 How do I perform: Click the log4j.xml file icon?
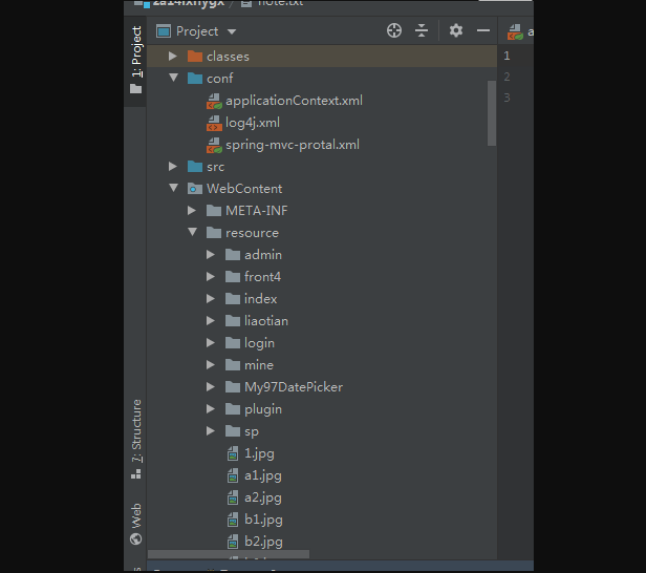214,123
